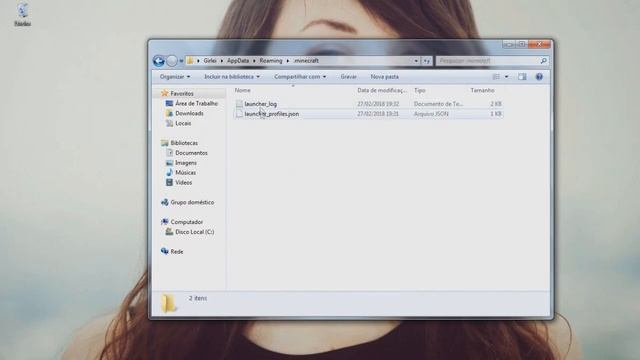The image size is (640, 360).
Task: Open the view options dropdown arrow
Action: (x=507, y=77)
